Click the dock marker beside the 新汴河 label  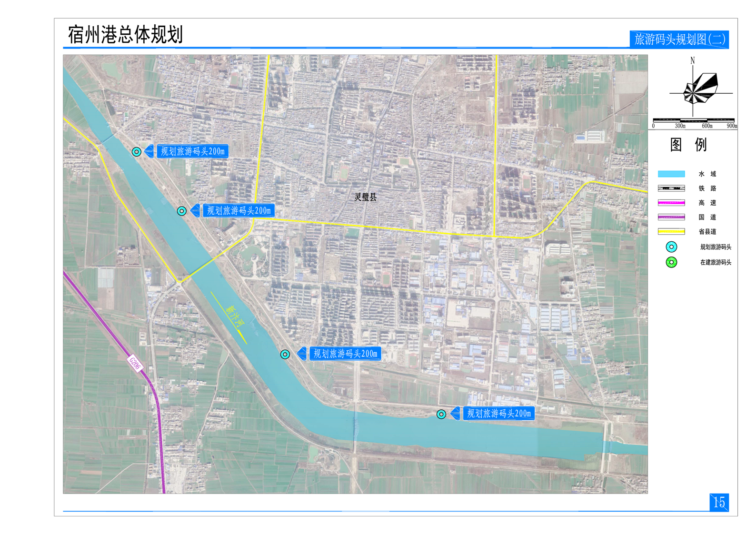click(285, 354)
